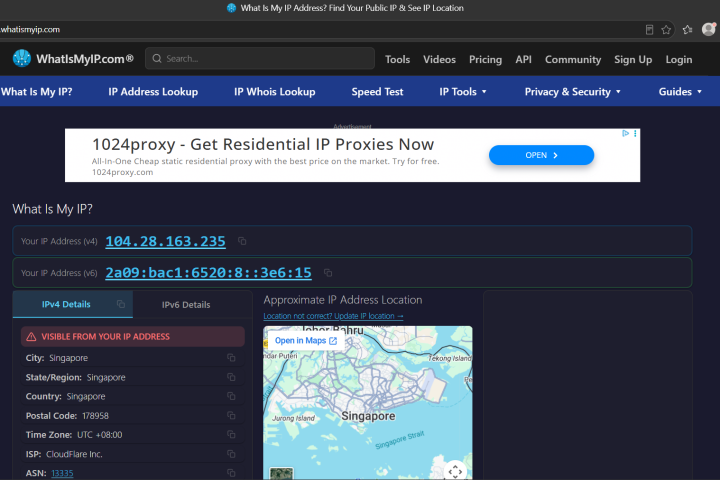Image resolution: width=720 pixels, height=480 pixels.
Task: Copy the Postal Code 178958
Action: coord(231,416)
